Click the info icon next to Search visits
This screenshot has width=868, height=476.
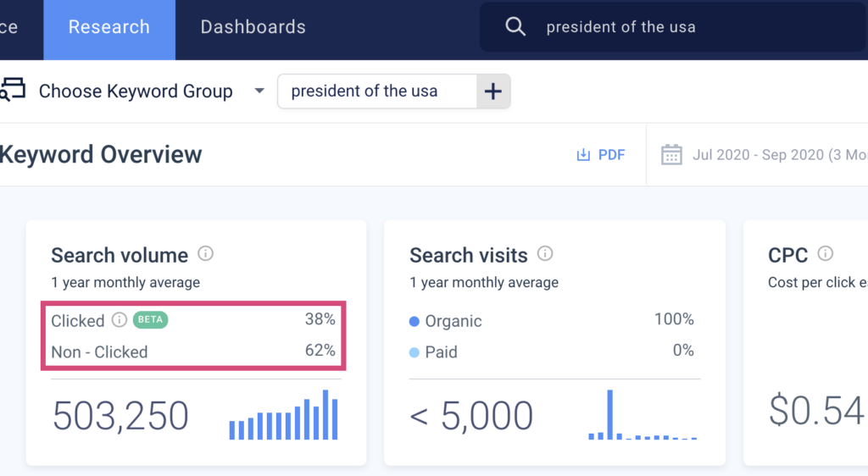tap(545, 254)
